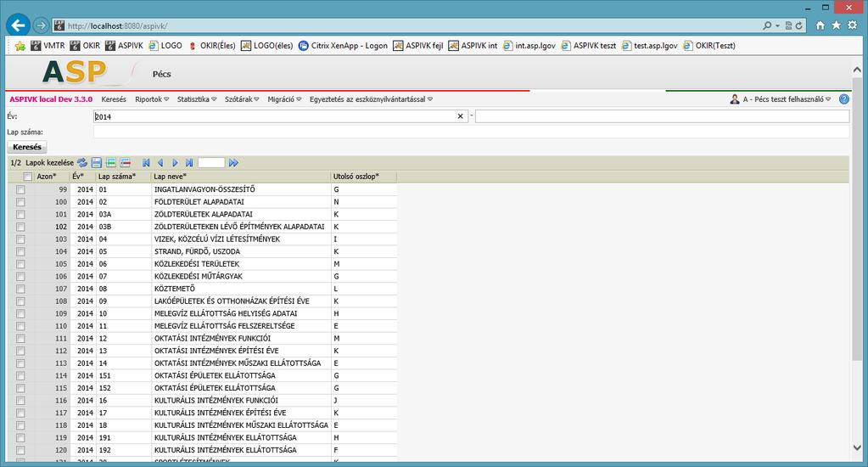This screenshot has width=868, height=467.
Task: Go to the first page of results
Action: (146, 163)
